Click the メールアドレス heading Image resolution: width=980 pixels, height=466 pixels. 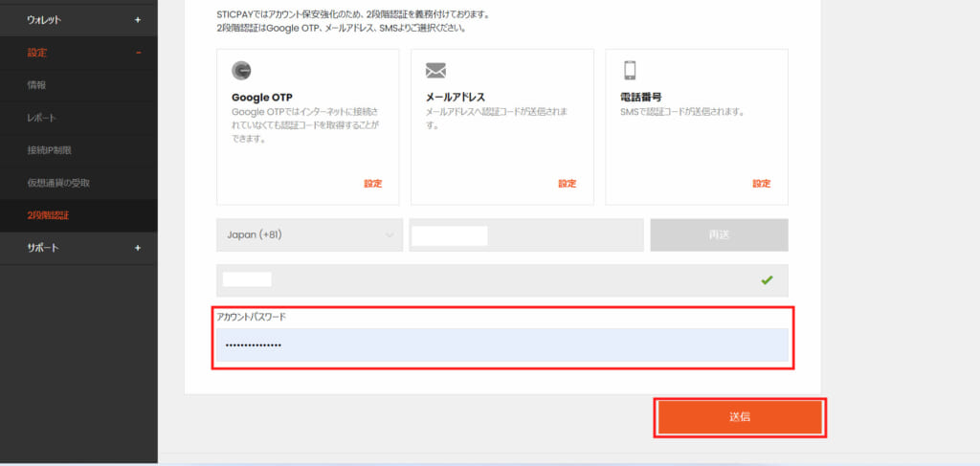click(x=455, y=98)
